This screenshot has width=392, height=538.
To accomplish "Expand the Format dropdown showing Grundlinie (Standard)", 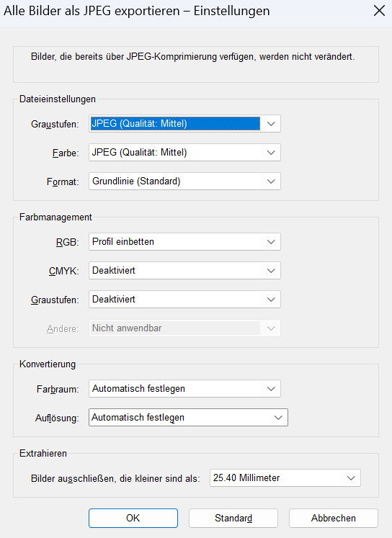I will (184, 181).
